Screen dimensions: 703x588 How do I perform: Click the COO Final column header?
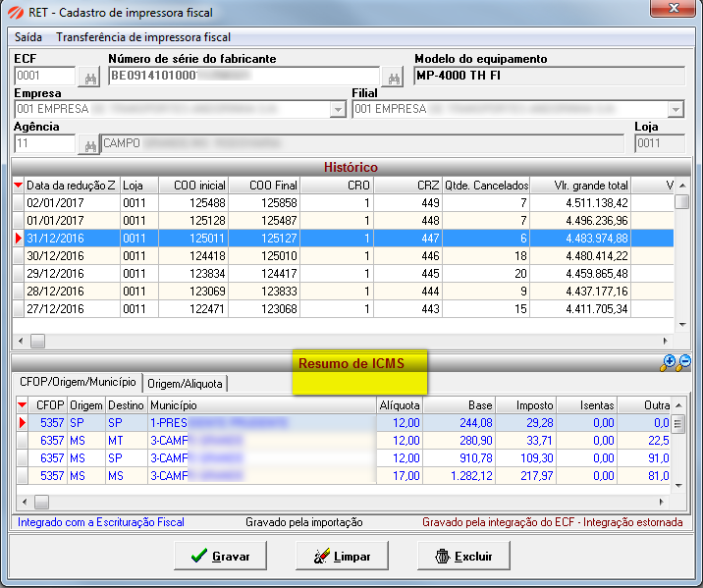point(264,186)
